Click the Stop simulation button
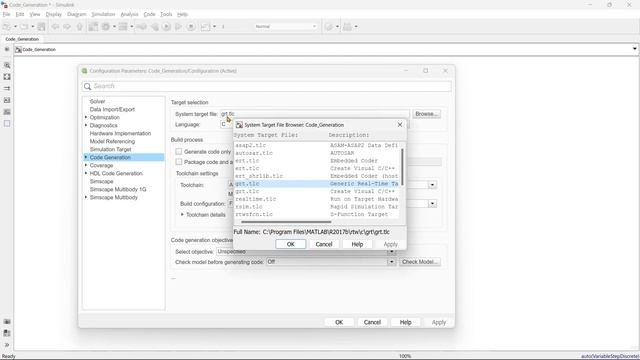Screen dimensions: 640x360 [x=191, y=27]
